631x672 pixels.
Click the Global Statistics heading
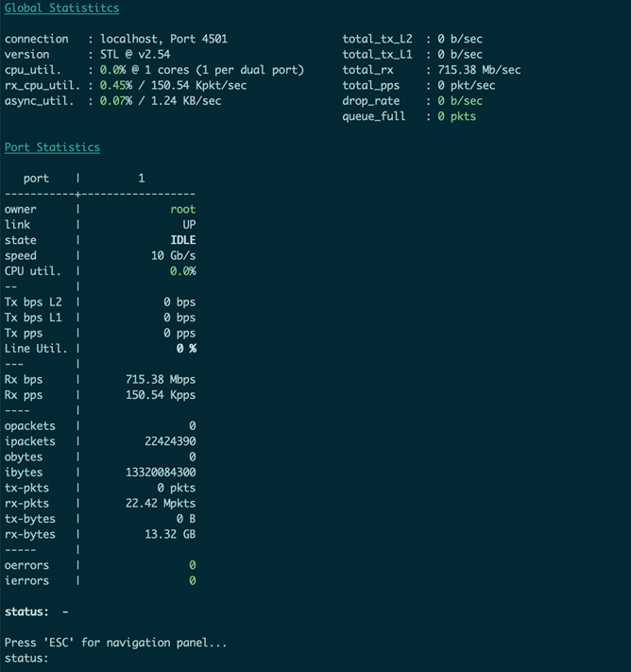point(61,9)
